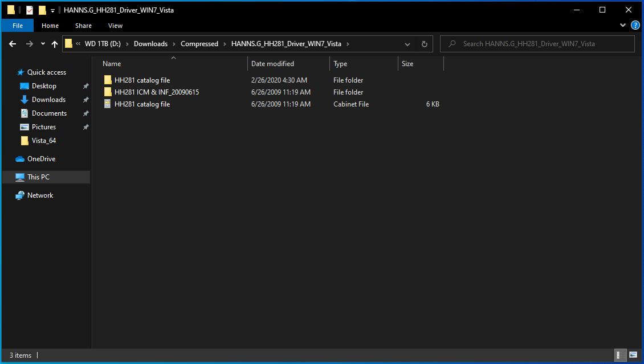Open Help via the question mark icon
Screen dimensions: 644x364
(635, 26)
